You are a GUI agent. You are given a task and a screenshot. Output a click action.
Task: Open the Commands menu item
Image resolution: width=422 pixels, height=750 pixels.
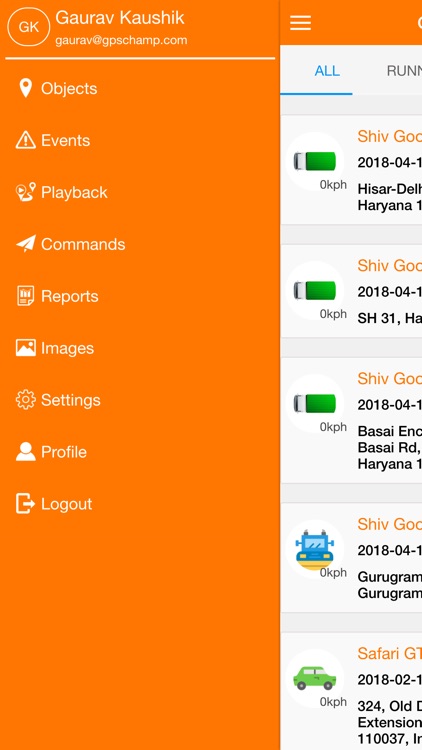tap(140, 244)
